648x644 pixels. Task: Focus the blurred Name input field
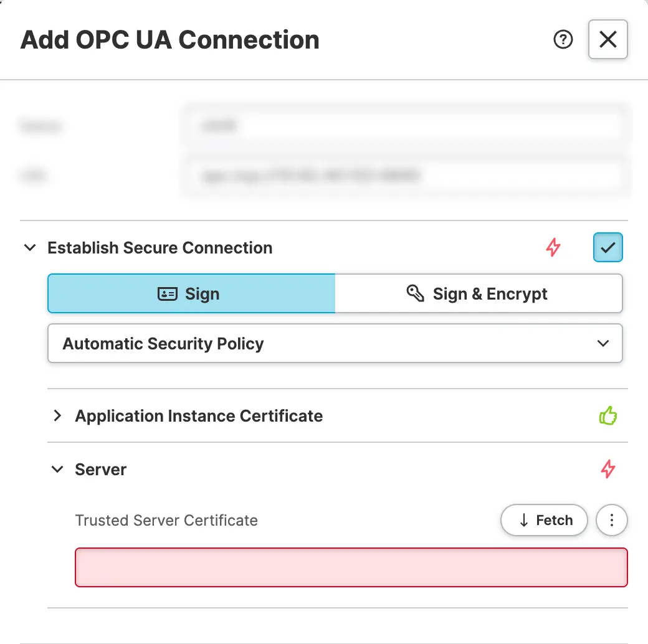click(405, 126)
